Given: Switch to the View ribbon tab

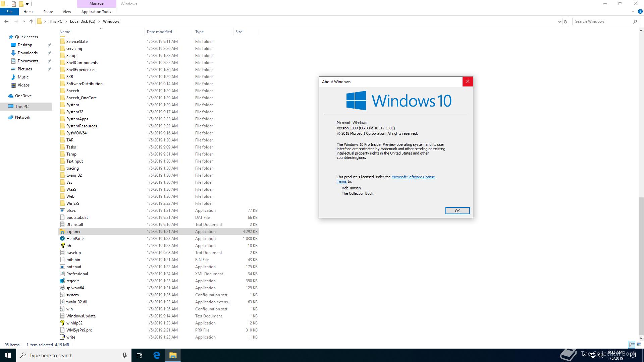Looking at the screenshot, I should [67, 12].
